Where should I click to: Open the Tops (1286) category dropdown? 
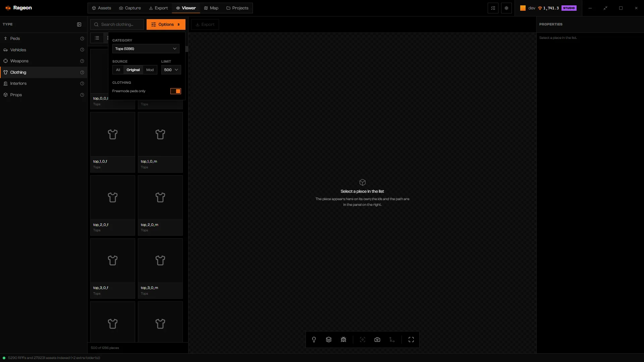click(x=146, y=49)
